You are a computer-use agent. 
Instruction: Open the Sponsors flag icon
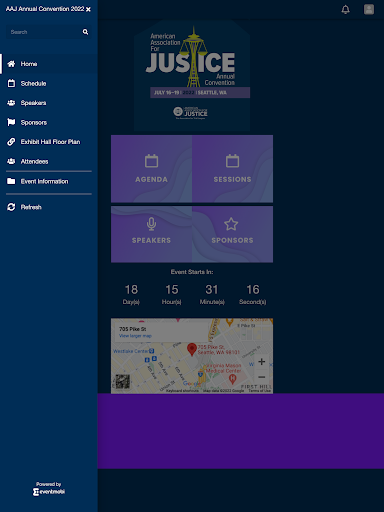[11, 122]
